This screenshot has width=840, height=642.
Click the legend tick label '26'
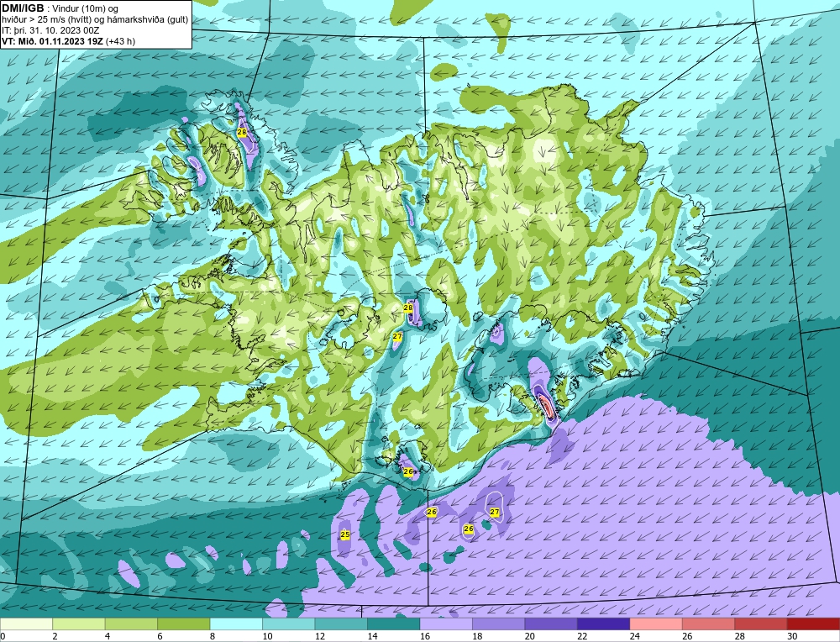687,636
